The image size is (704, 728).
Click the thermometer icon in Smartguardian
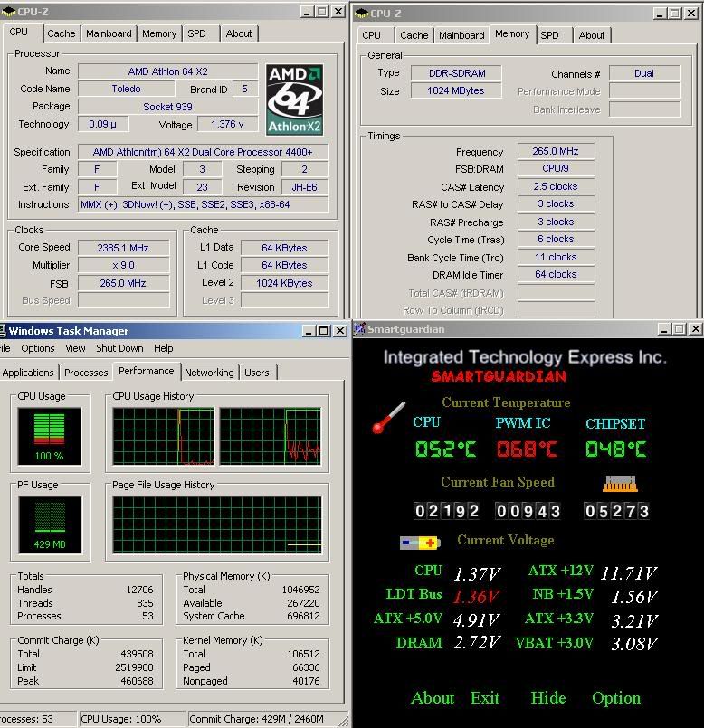click(x=388, y=418)
